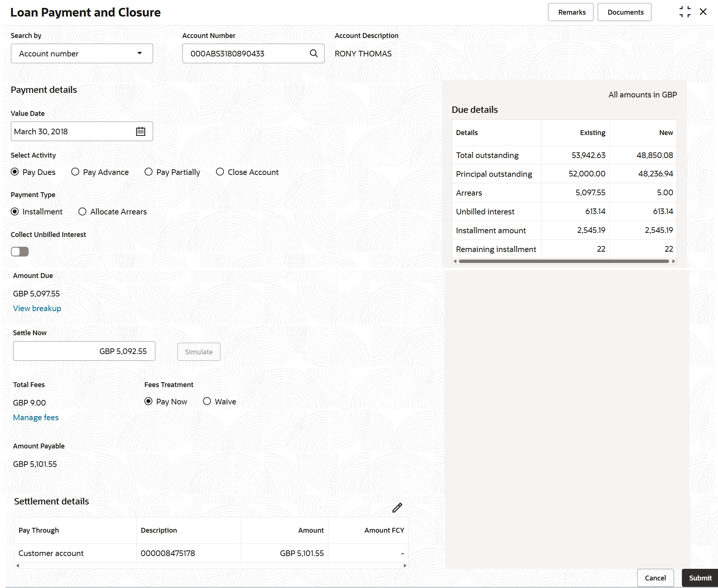Click the Due details horizontal scrollbar
718x588 pixels.
[564, 261]
